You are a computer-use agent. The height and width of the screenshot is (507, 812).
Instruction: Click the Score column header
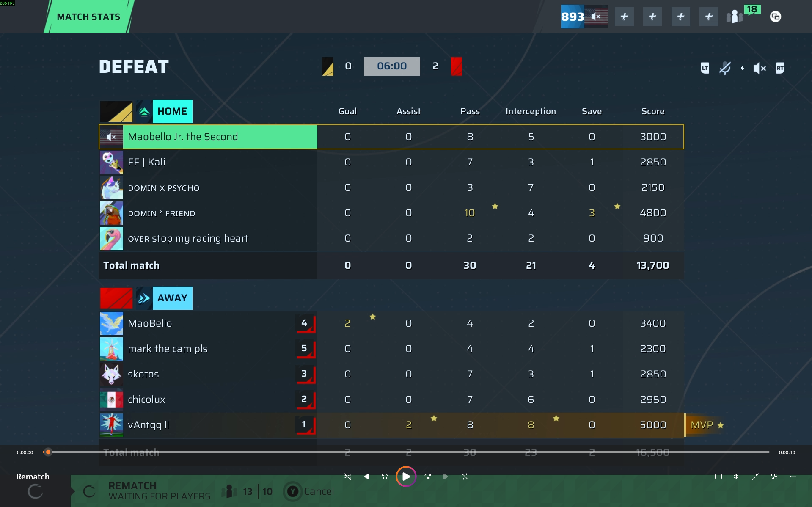pos(653,111)
